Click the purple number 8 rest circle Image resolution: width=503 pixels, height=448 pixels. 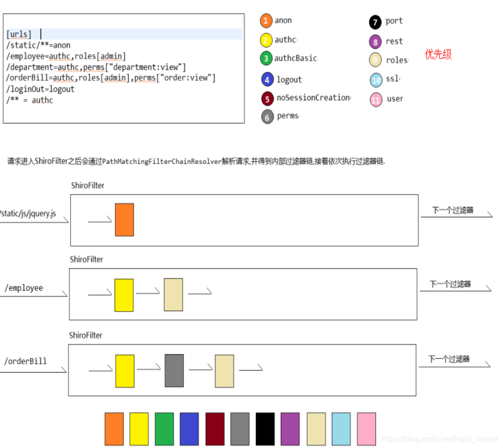[375, 42]
